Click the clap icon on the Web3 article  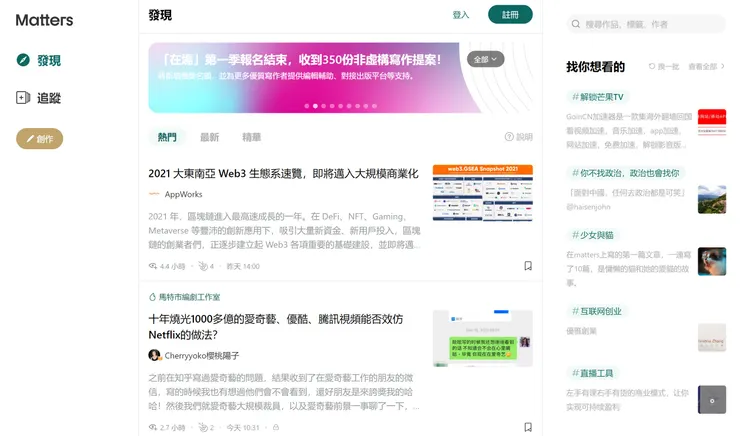[x=203, y=266]
